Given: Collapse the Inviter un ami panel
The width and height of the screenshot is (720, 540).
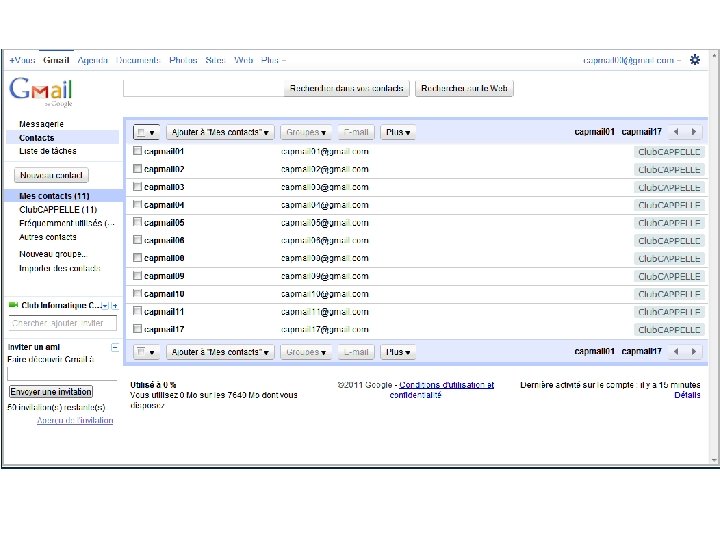Looking at the screenshot, I should pos(115,347).
